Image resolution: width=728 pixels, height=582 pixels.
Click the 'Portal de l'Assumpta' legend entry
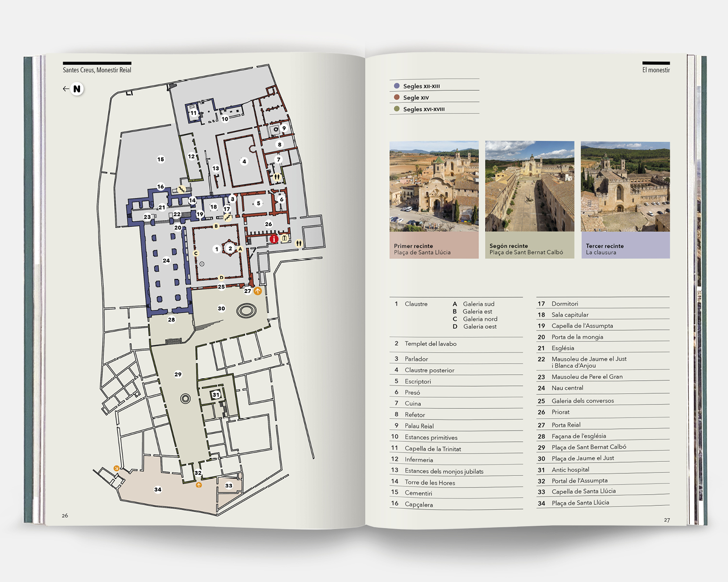[x=579, y=481]
